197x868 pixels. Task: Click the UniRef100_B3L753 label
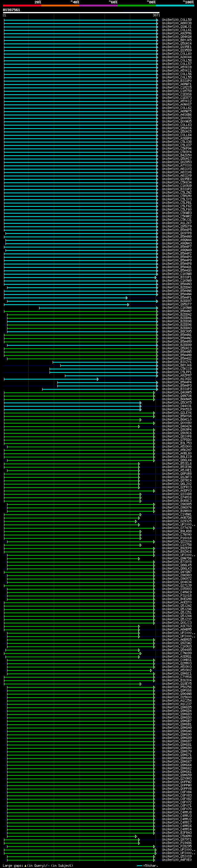pos(177,443)
